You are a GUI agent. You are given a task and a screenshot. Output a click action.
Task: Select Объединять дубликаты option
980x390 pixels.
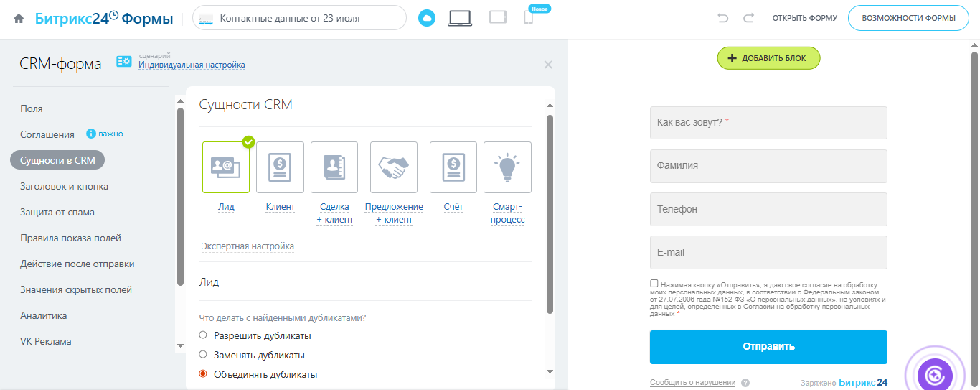tap(203, 373)
